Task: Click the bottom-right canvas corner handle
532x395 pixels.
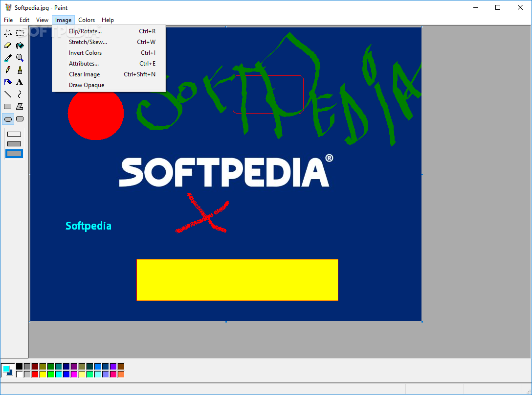Action: coord(422,322)
